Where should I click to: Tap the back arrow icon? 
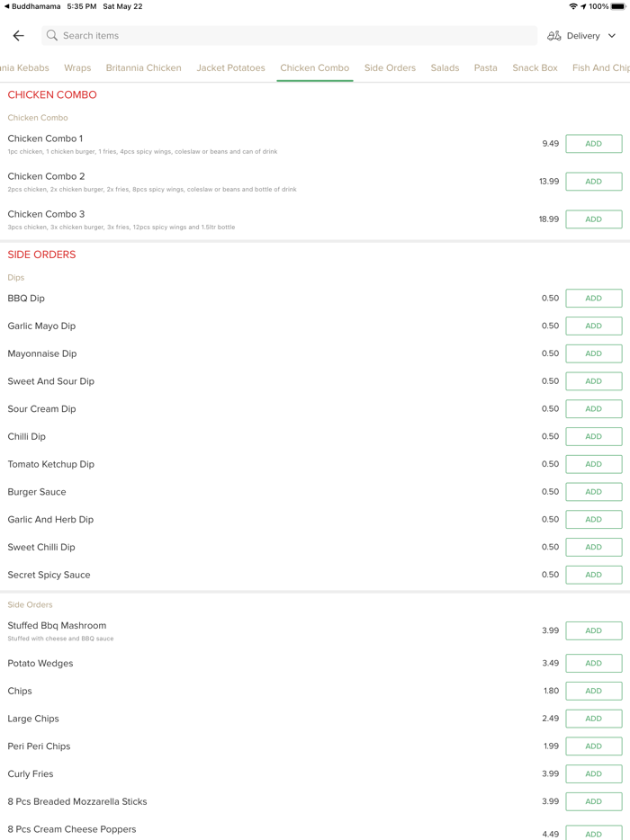19,36
